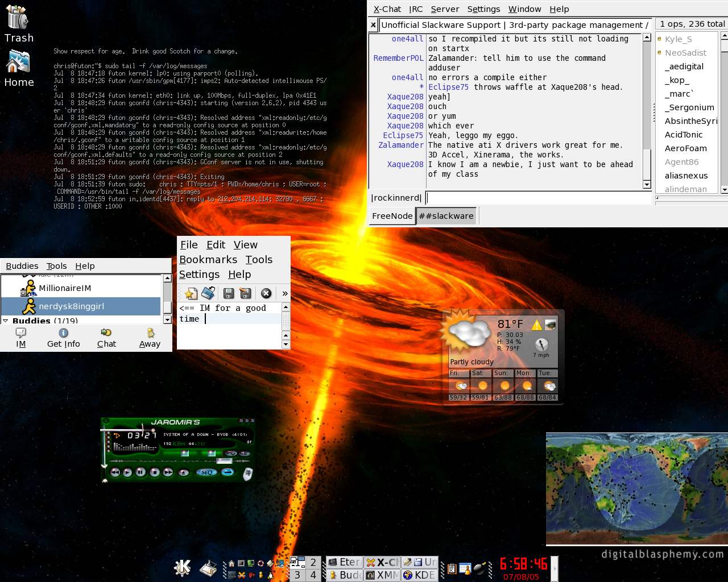Toggle repeat arrow button in XMMS
Viewport: 728px width, 582px height.
[227, 472]
